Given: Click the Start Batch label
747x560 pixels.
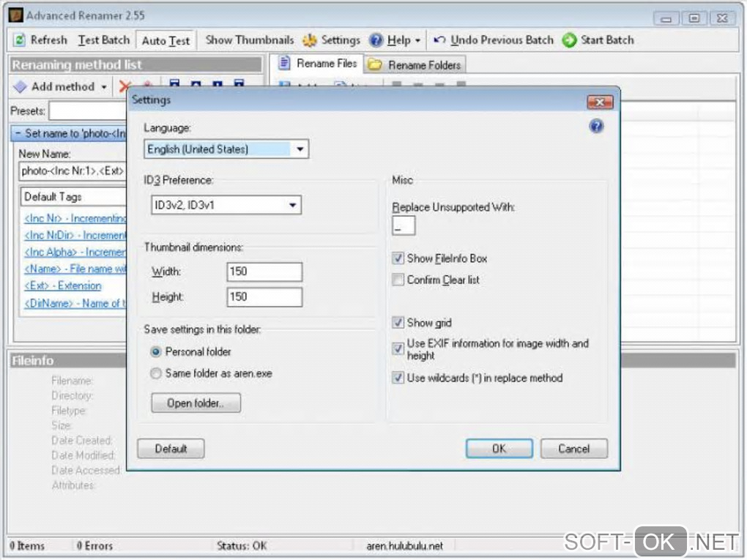Looking at the screenshot, I should click(x=607, y=40).
